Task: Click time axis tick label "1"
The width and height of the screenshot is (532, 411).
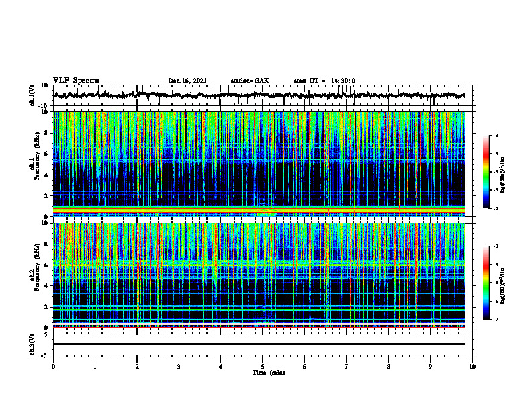Action: [x=95, y=367]
